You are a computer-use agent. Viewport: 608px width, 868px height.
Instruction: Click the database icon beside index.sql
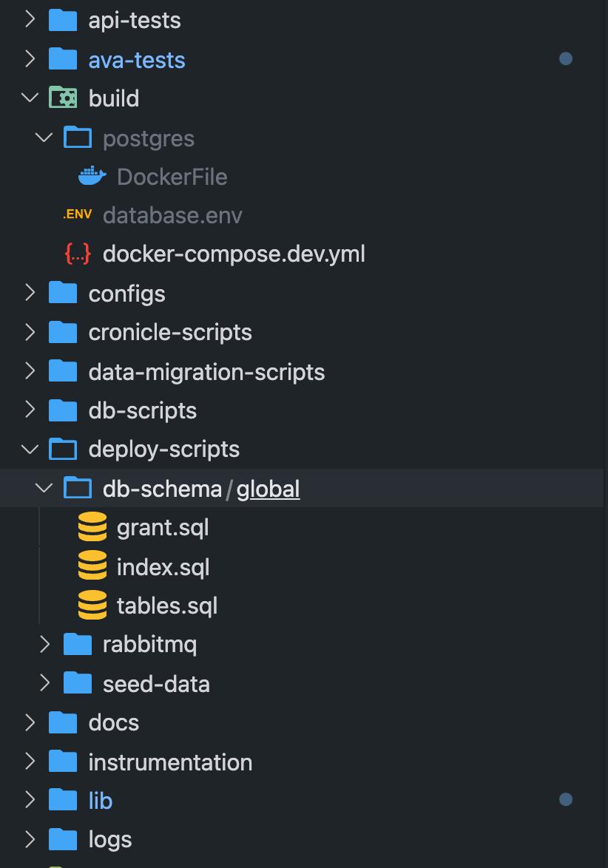[92, 566]
